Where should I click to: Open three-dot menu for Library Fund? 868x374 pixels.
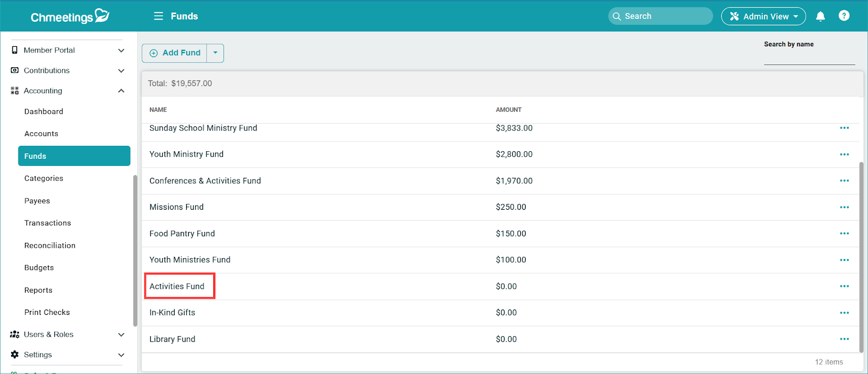pos(844,339)
